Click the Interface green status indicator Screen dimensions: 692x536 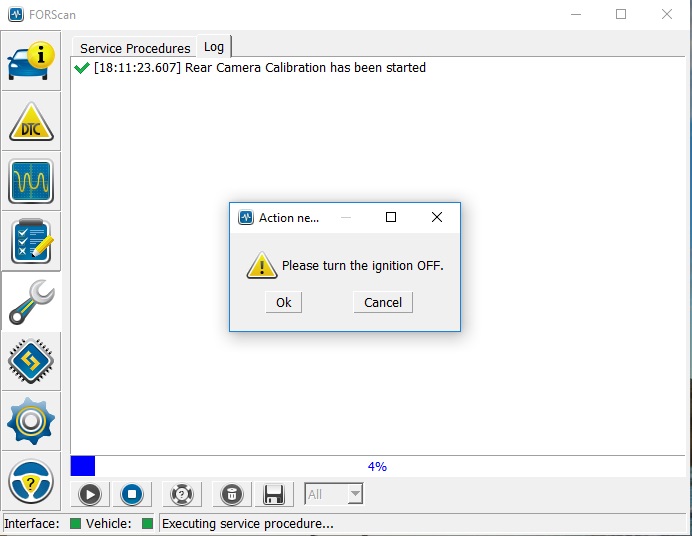click(75, 523)
